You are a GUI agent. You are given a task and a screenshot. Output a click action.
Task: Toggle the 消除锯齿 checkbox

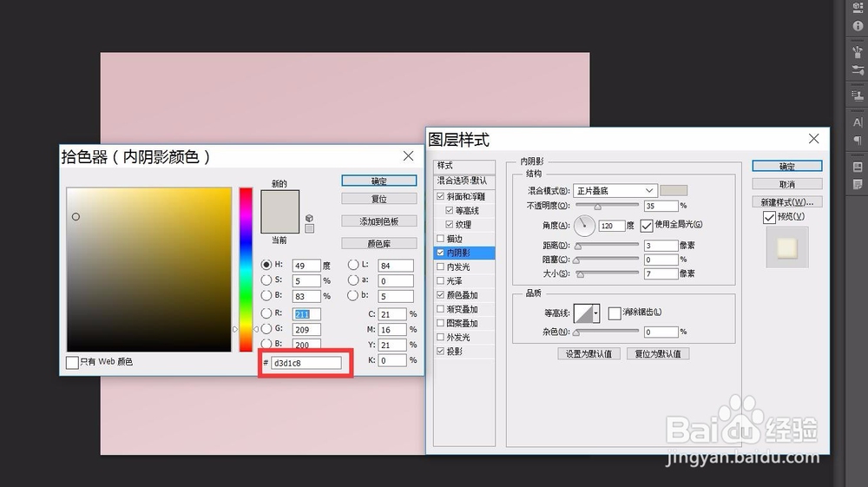614,313
